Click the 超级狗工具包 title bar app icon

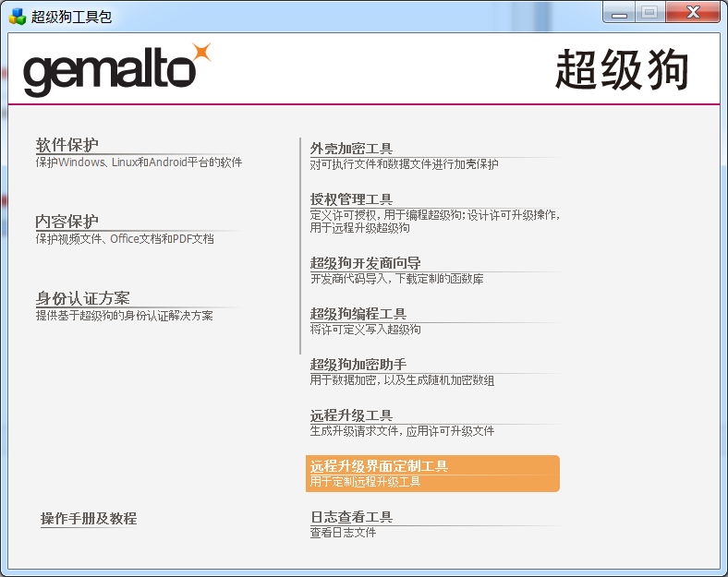[18, 17]
